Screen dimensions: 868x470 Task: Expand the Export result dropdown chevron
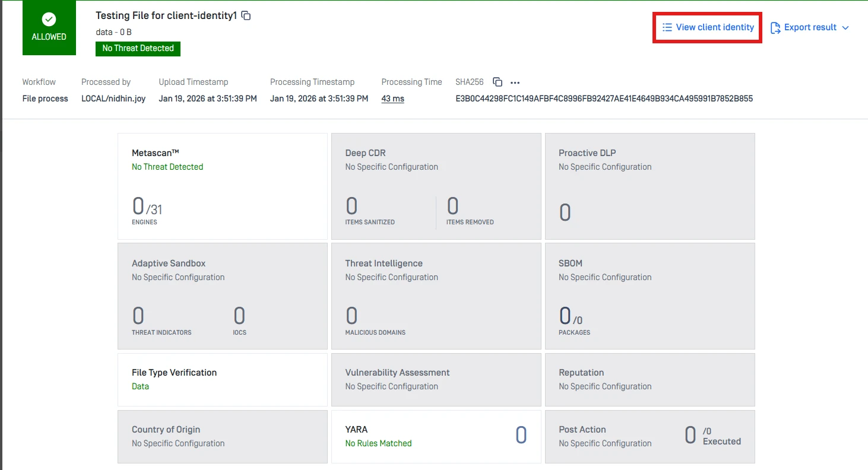pos(846,28)
